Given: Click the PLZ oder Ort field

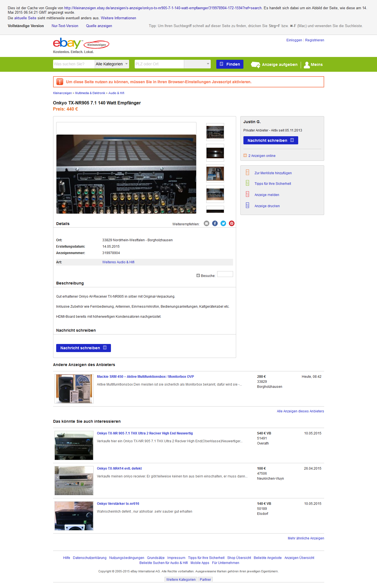Looking at the screenshot, I should click(x=159, y=64).
